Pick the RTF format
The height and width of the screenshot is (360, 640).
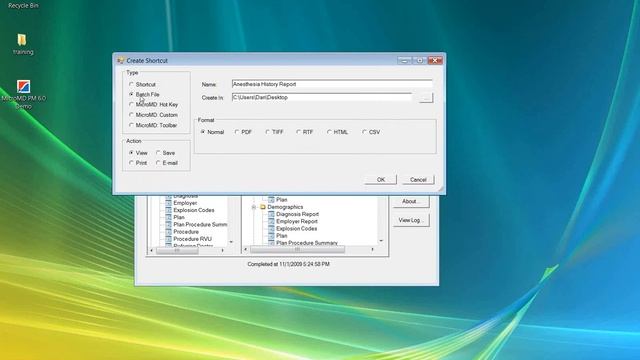click(305, 132)
